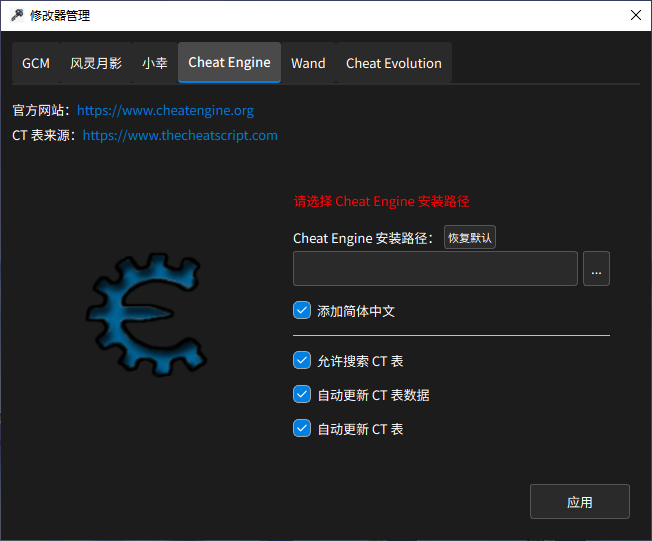The height and width of the screenshot is (541, 652).
Task: Open the cheatengine.org official website link
Action: (x=165, y=110)
